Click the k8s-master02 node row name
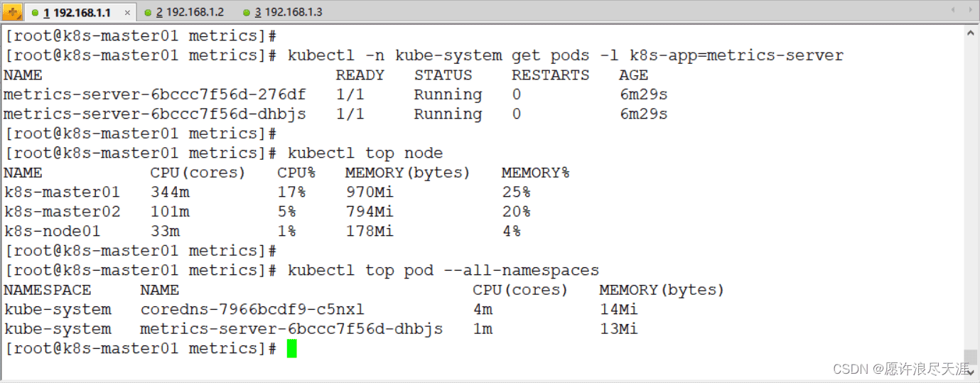Image resolution: width=980 pixels, height=383 pixels. (x=62, y=212)
